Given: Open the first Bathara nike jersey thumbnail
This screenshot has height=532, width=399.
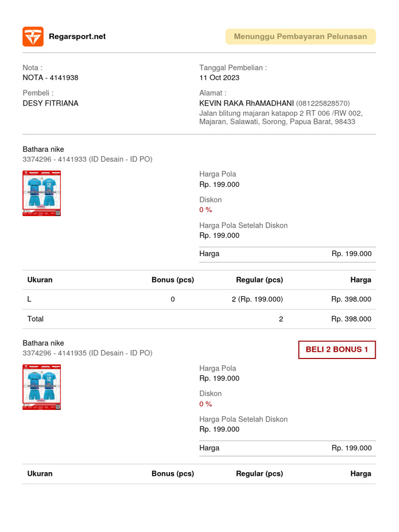Looking at the screenshot, I should [x=42, y=193].
